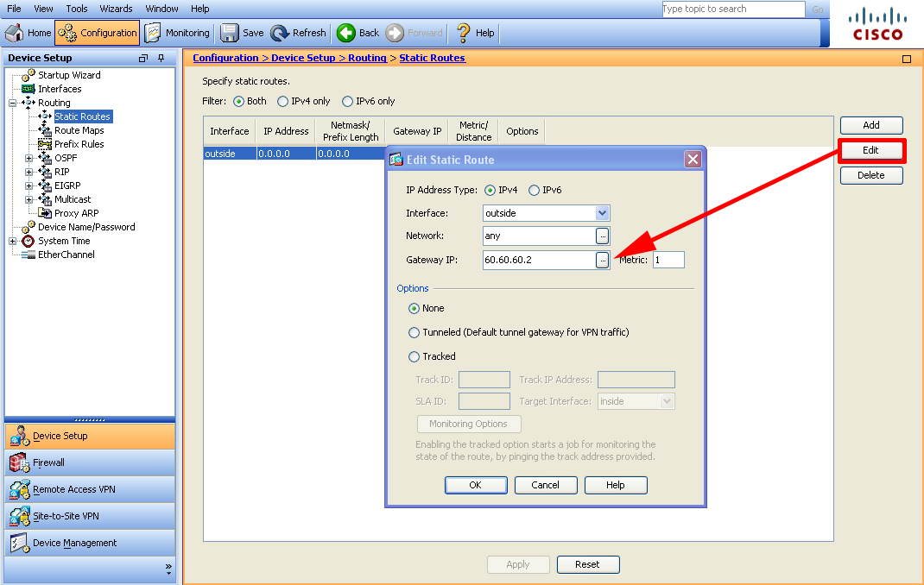Click the Route Maps tree icon
The width and height of the screenshot is (924, 585).
[x=45, y=130]
